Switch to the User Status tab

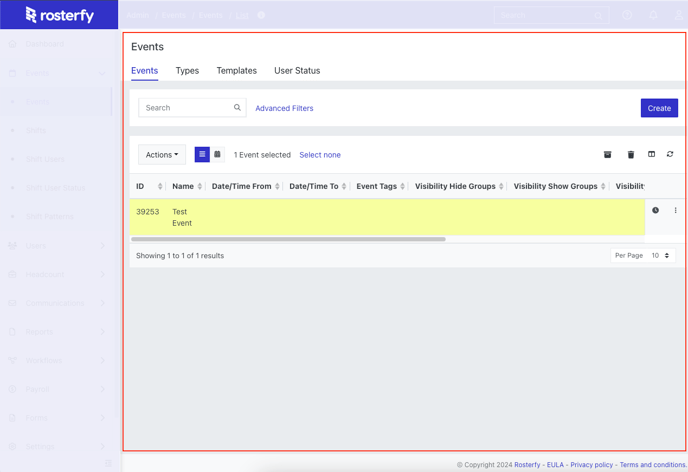coord(297,71)
